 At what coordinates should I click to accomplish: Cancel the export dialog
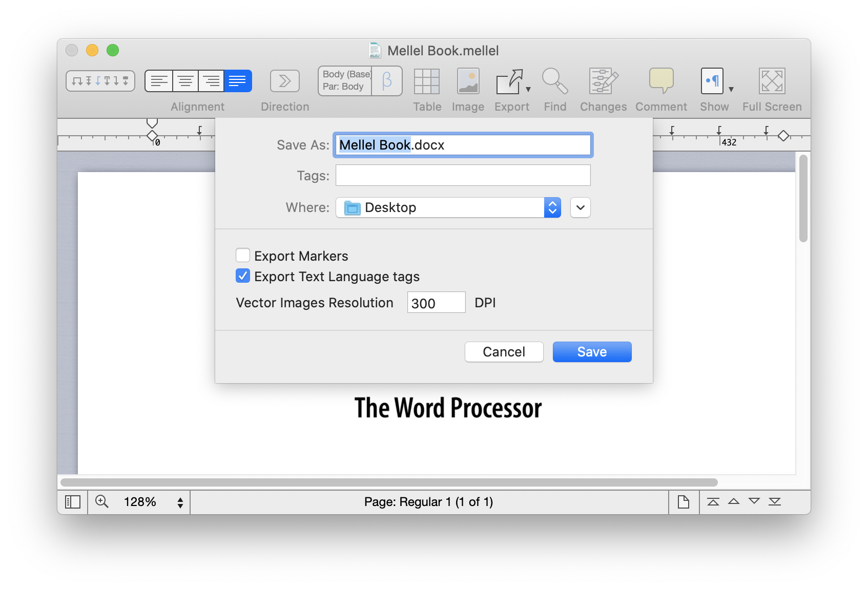[x=504, y=352]
